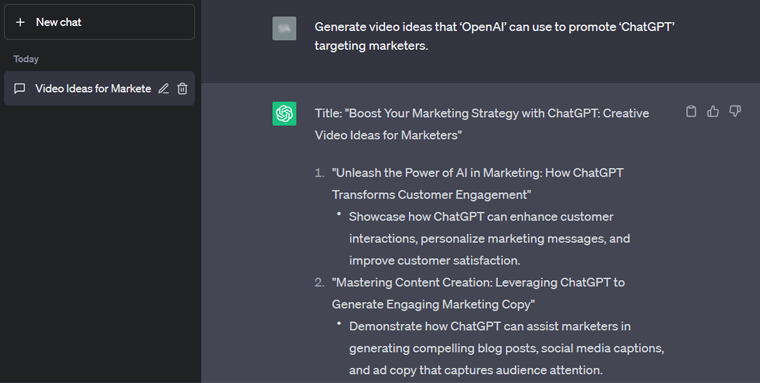Click the Showcase how ChatGPT can enhance bullet
Screen dimensions: 760x383
[490, 239]
